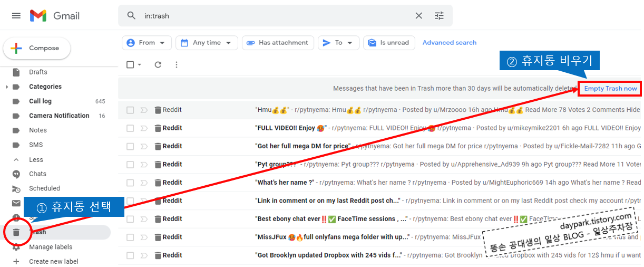Open the Camera Notification label

pos(59,116)
